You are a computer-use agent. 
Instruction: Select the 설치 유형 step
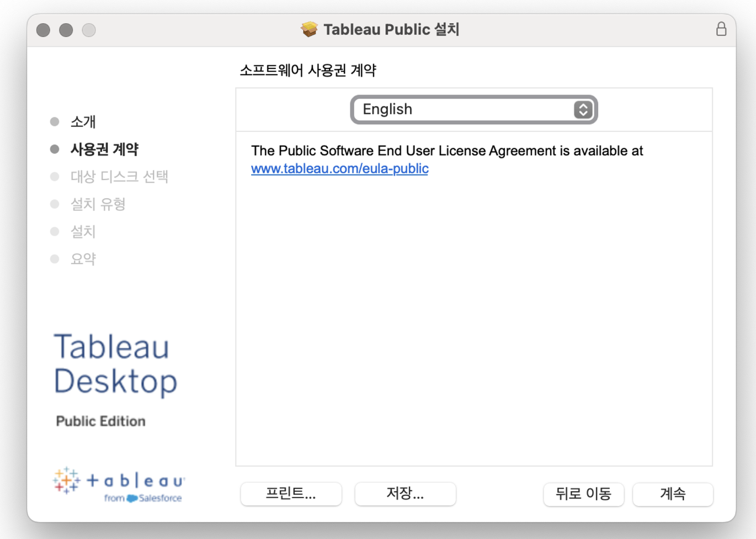98,204
